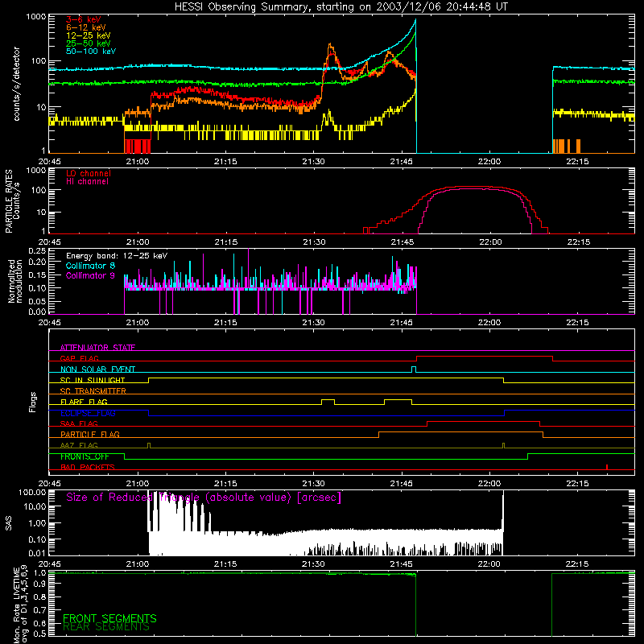This screenshot has height=644, width=644.
Task: Click the 'Energy band: 12-25 keV' label
Action: (117, 256)
